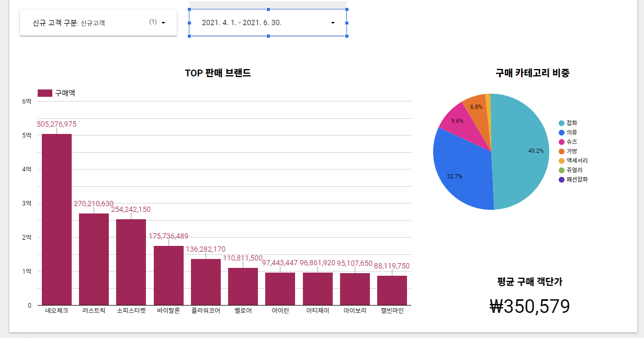
Task: Click the 175,736,489 data label
Action: [168, 236]
